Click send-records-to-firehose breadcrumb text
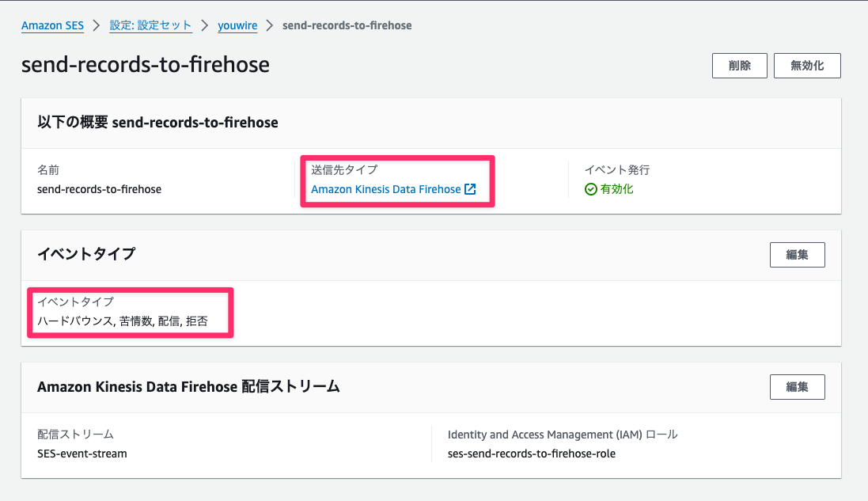The width and height of the screenshot is (868, 501). [347, 25]
